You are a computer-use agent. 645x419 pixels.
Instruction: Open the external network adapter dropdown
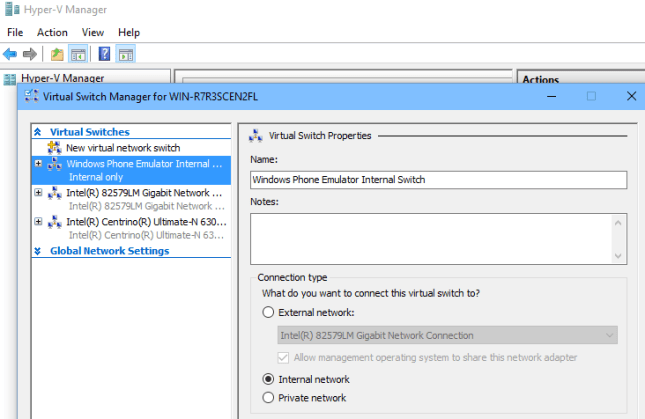pos(609,335)
